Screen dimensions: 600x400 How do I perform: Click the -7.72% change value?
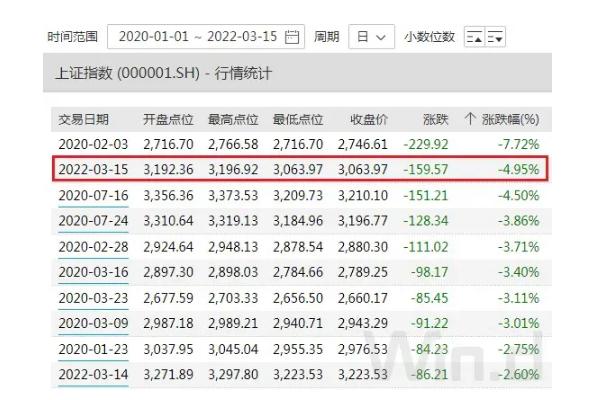pyautogui.click(x=518, y=144)
